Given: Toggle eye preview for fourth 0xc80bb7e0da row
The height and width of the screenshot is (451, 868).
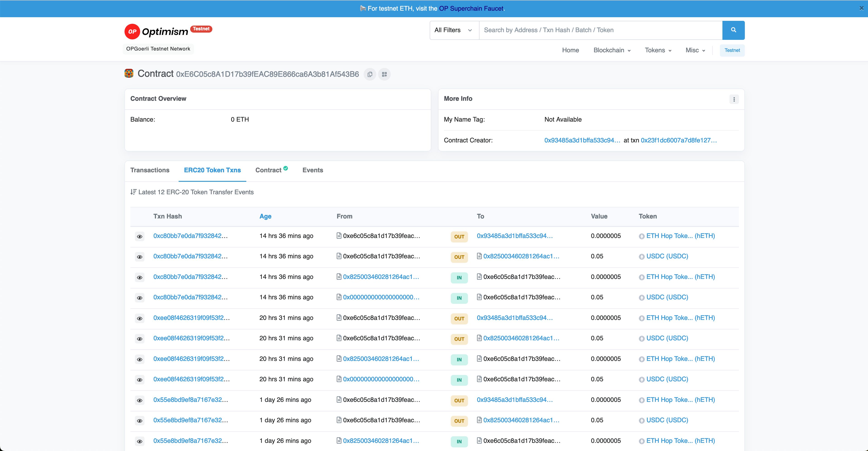Looking at the screenshot, I should pyautogui.click(x=139, y=298).
